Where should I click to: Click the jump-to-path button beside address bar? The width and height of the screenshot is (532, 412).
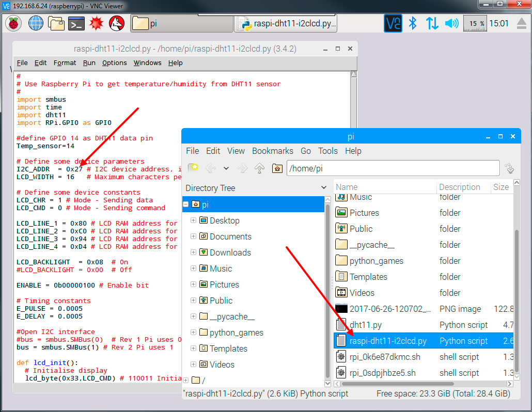pyautogui.click(x=510, y=168)
